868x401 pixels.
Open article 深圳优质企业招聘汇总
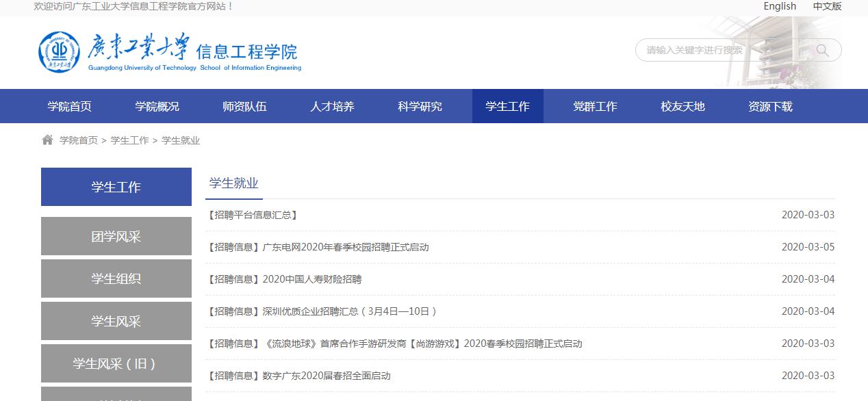click(x=321, y=311)
